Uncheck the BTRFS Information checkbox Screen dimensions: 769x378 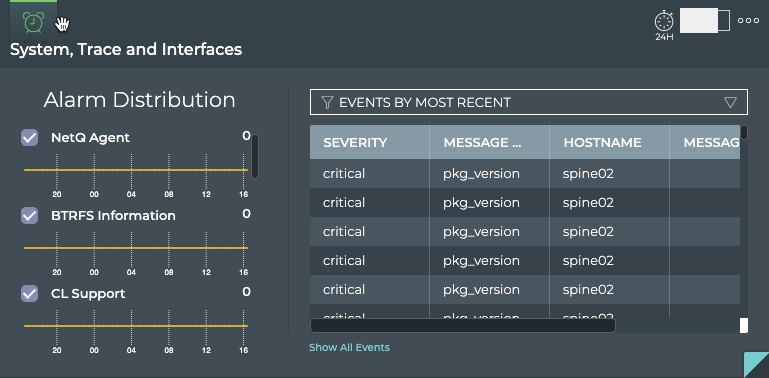(29, 215)
